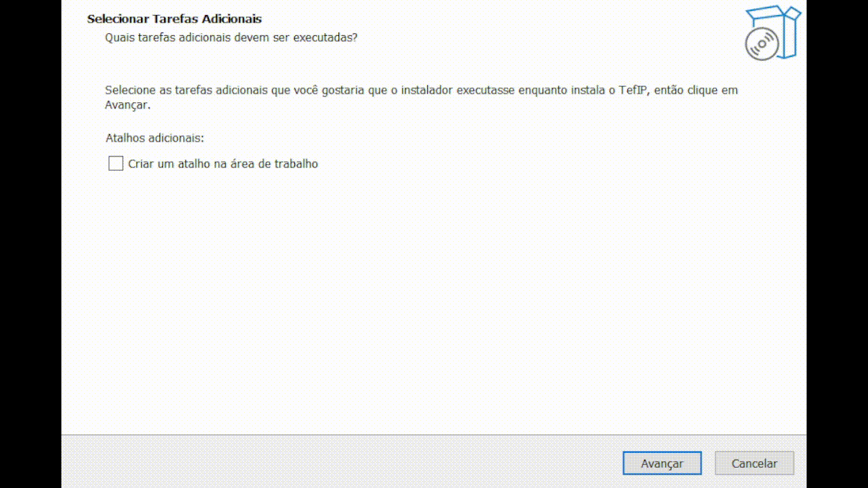Select the 'Atalhos adicionais:' label

click(153, 138)
